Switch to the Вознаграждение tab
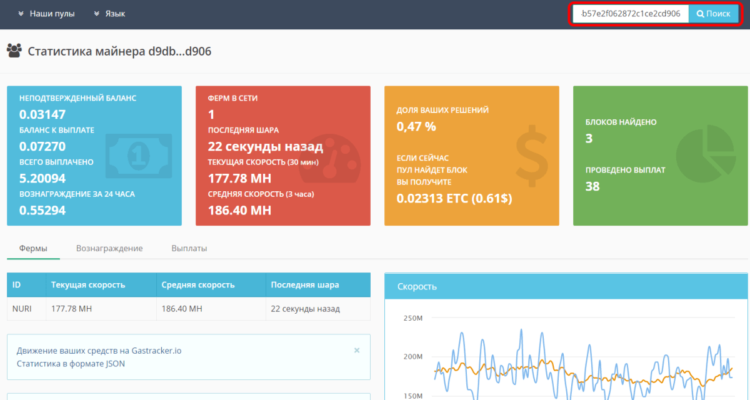The image size is (750, 400). pos(109,248)
